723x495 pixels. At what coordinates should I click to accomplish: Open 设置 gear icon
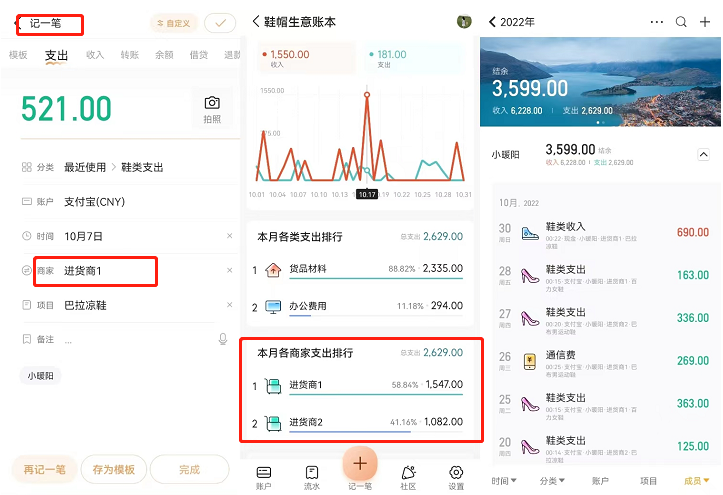pyautogui.click(x=456, y=476)
